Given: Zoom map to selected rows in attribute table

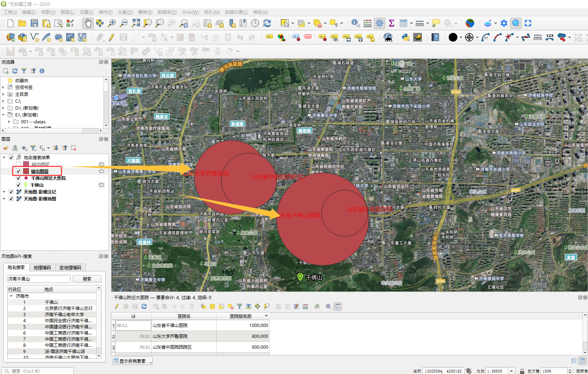Looking at the screenshot, I should pos(267,306).
